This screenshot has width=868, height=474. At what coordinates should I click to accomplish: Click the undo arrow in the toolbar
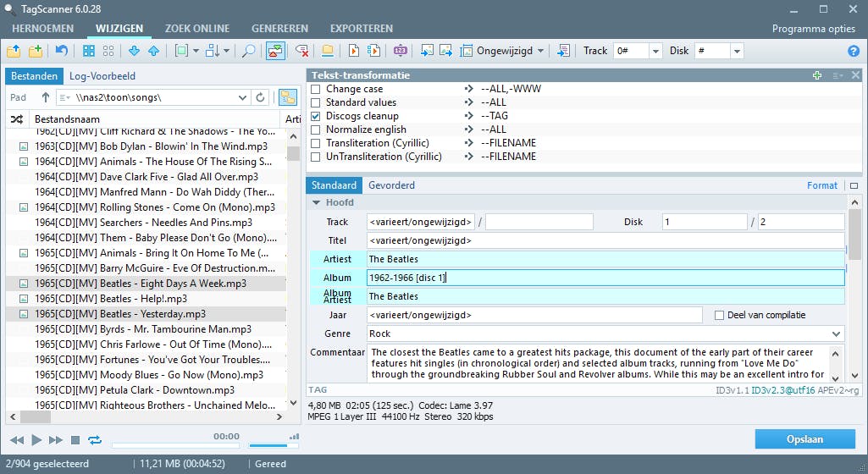pyautogui.click(x=62, y=51)
